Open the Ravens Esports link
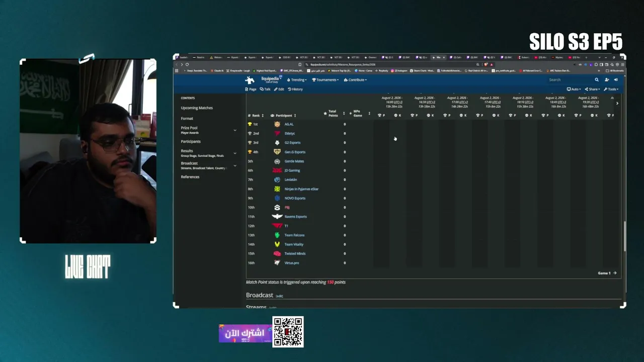 coord(296,217)
